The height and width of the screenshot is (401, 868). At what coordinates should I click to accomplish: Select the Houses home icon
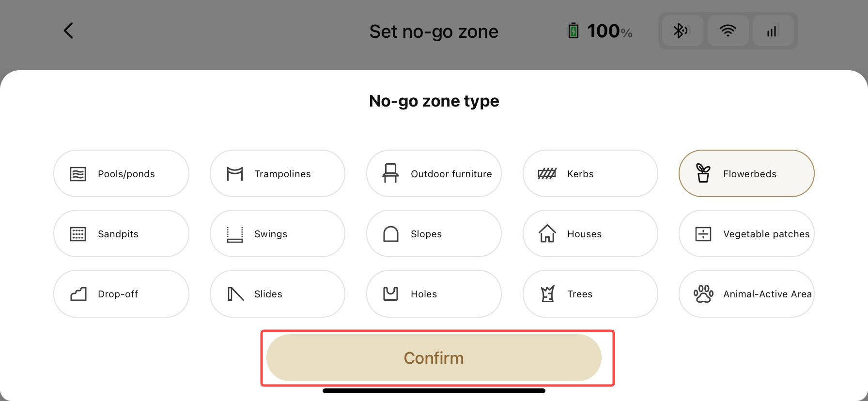click(547, 233)
